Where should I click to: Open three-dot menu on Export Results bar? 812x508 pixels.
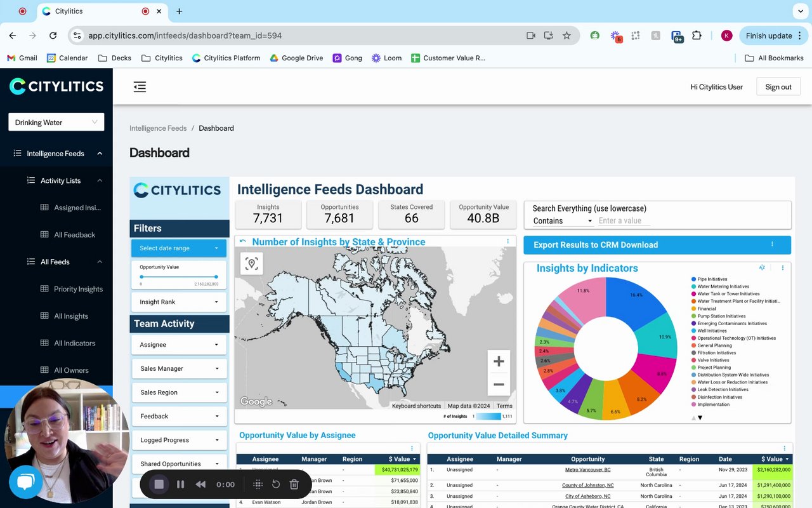pos(772,244)
